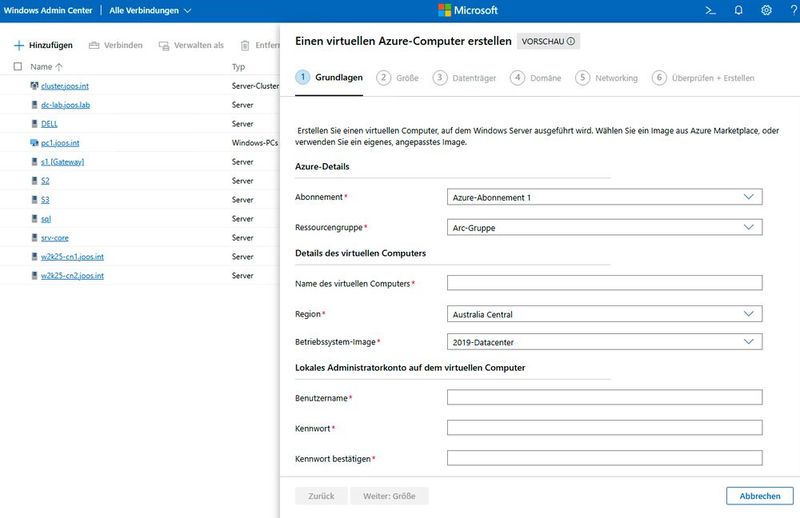The height and width of the screenshot is (518, 800).
Task: Click the Typ column header
Action: [238, 67]
